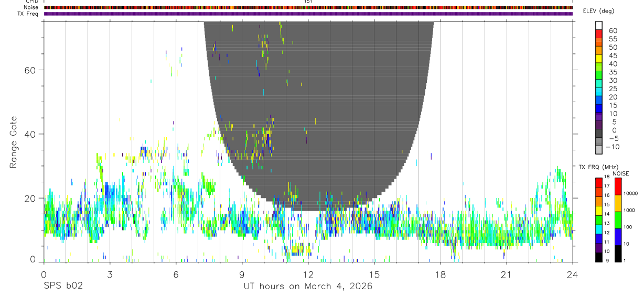644x297 pixels.
Task: Click the 'Range Gate' y-axis label
Action: (13, 142)
